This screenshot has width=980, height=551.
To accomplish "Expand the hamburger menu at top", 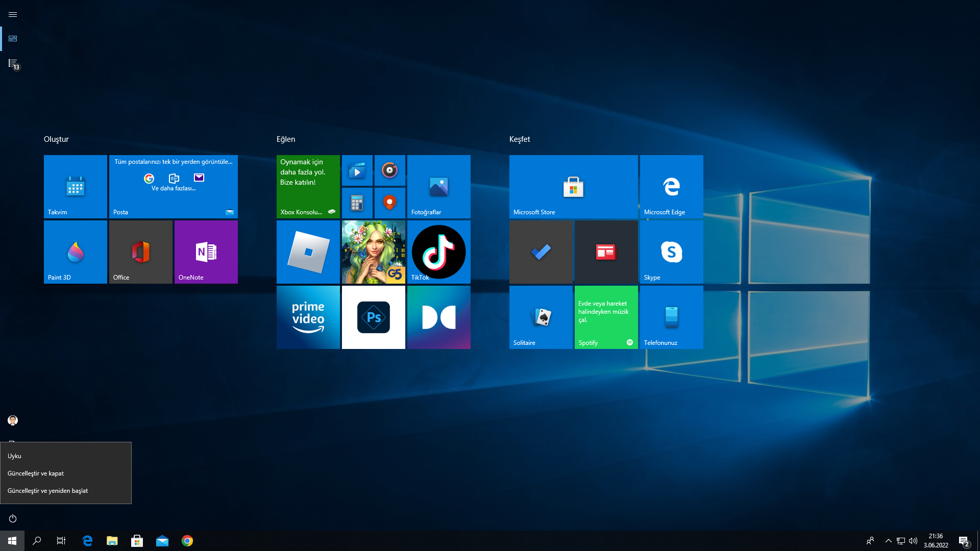I will (13, 14).
